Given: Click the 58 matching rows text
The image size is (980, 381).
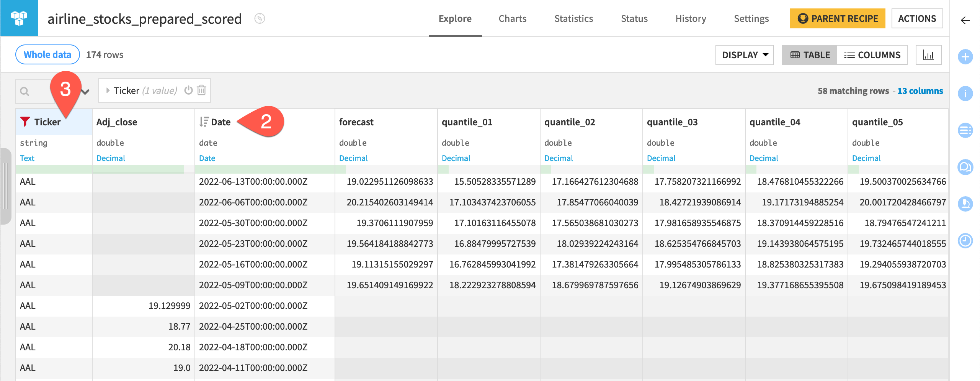Looking at the screenshot, I should pyautogui.click(x=853, y=91).
